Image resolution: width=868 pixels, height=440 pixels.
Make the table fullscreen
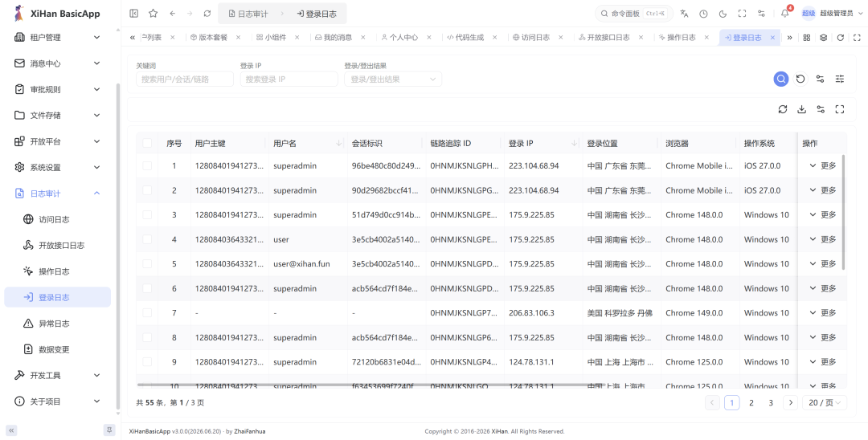point(840,109)
